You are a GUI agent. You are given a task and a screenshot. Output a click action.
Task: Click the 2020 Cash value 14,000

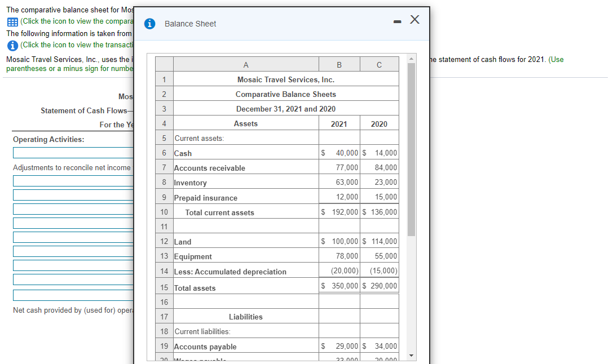[x=386, y=153]
